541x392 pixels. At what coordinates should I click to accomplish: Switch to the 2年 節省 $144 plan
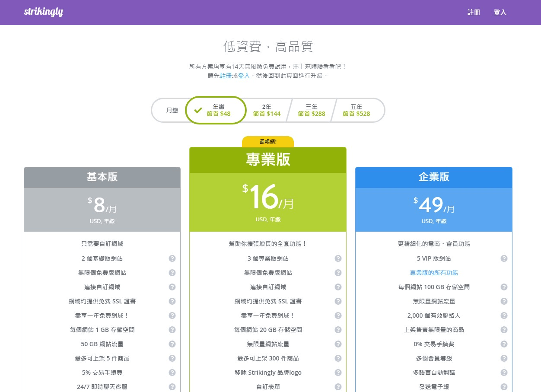pyautogui.click(x=267, y=110)
